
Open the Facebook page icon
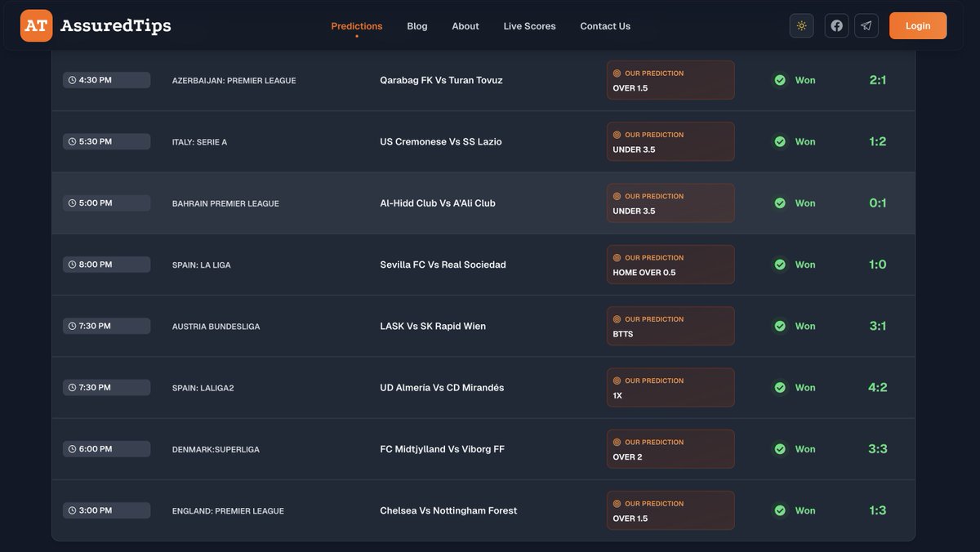coord(836,25)
